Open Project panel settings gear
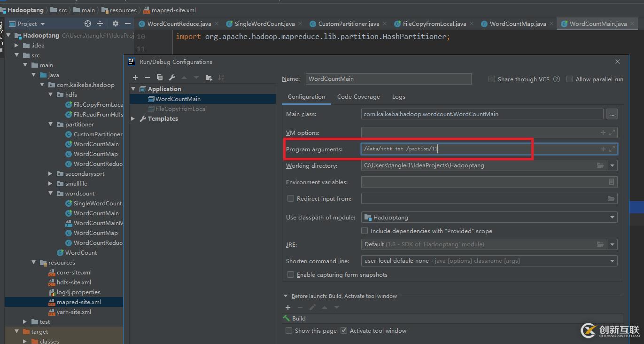This screenshot has height=344, width=644. click(116, 23)
